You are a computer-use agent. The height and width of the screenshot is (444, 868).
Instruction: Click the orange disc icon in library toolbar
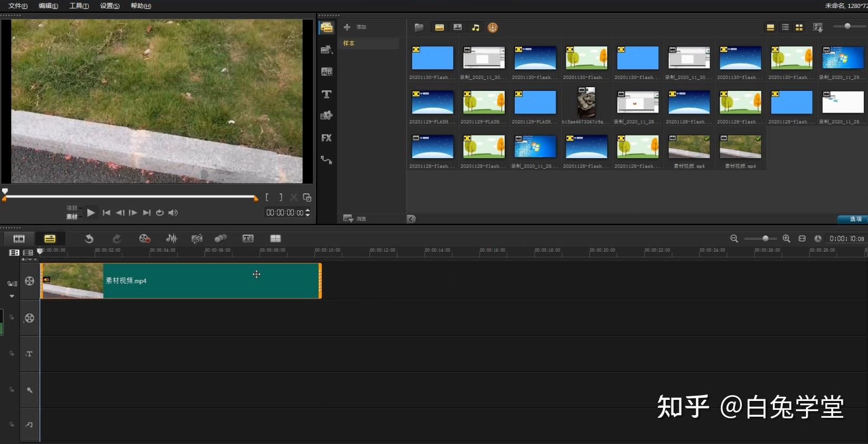click(493, 27)
